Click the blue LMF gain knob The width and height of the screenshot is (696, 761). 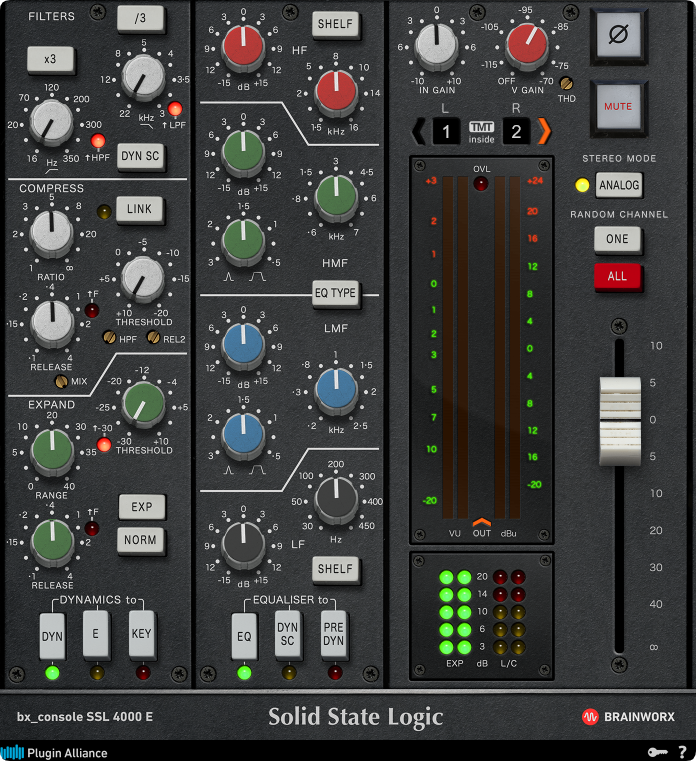(x=243, y=344)
